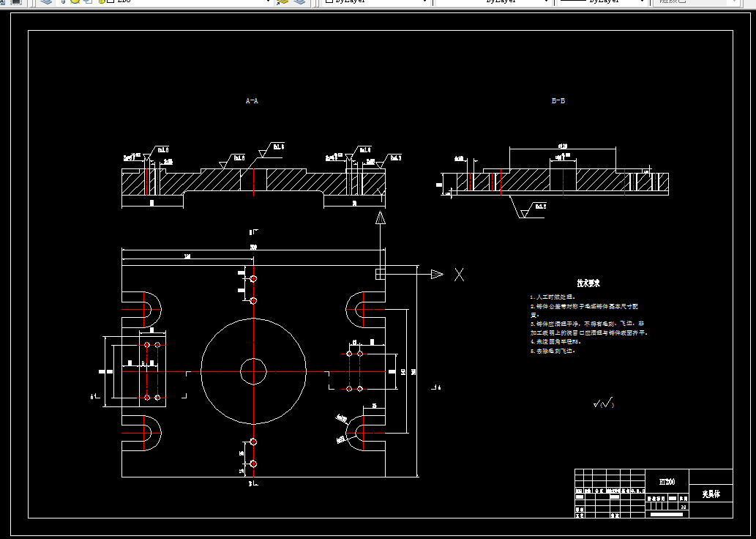Click the UCS icon origin square

[381, 274]
